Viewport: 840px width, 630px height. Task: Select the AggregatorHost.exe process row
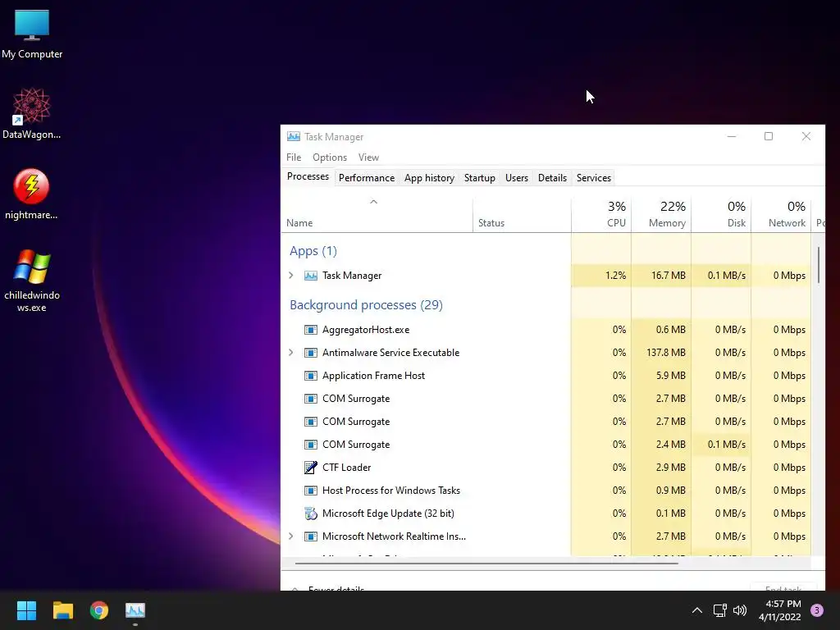tap(546, 330)
